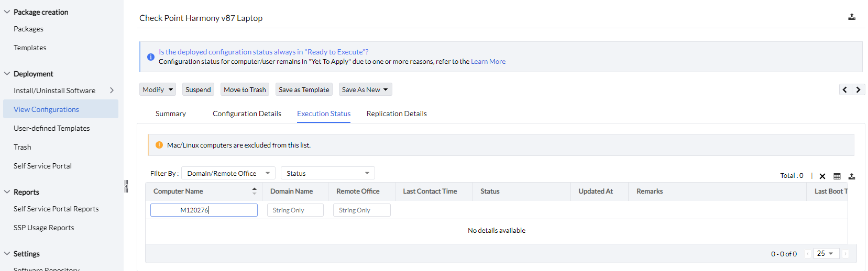868x271 pixels.
Task: Go to the previous configuration arrow
Action: pyautogui.click(x=845, y=89)
